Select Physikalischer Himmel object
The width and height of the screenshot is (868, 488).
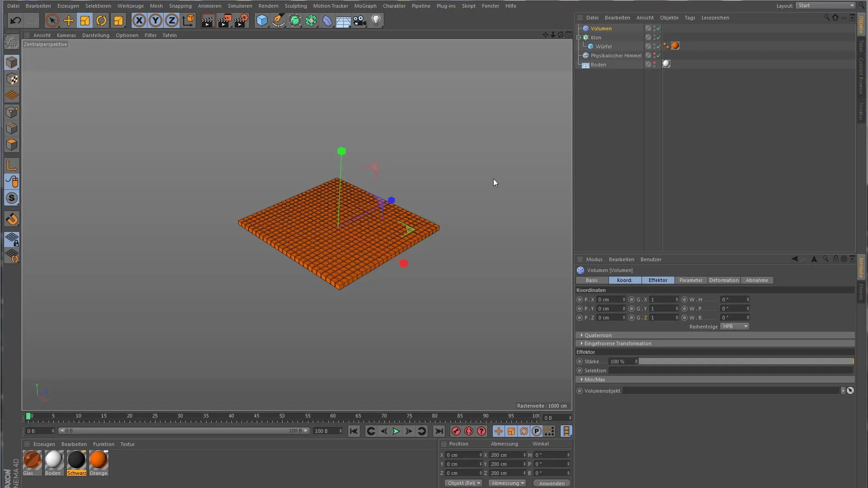pos(616,56)
